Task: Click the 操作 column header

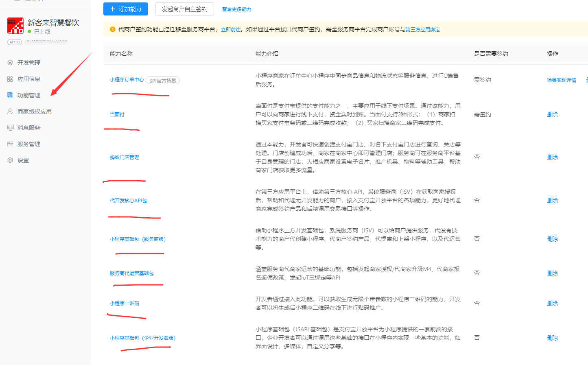Action: [x=553, y=54]
